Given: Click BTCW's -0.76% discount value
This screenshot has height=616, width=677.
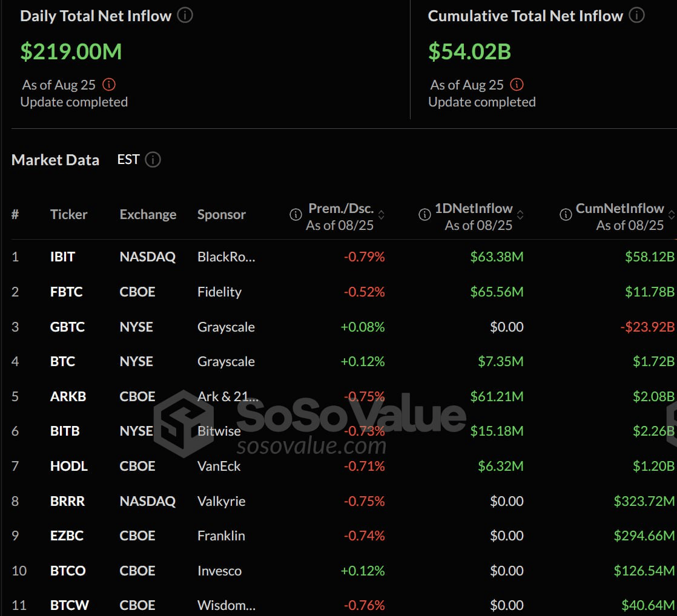Looking at the screenshot, I should 365,605.
